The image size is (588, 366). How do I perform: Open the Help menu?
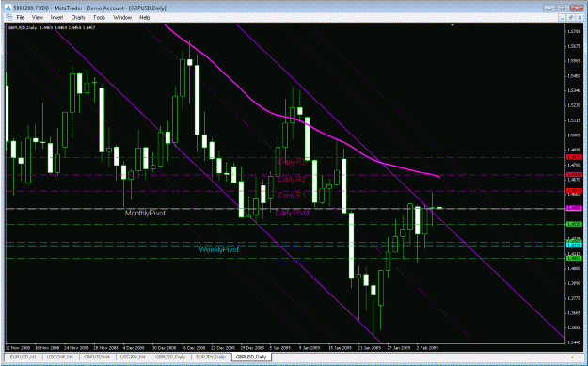(144, 18)
